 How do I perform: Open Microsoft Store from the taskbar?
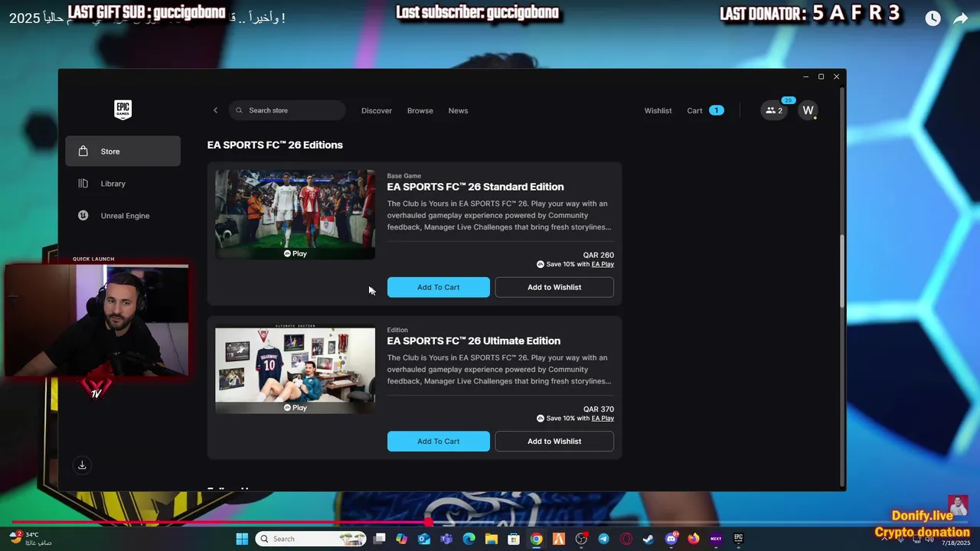(514, 539)
